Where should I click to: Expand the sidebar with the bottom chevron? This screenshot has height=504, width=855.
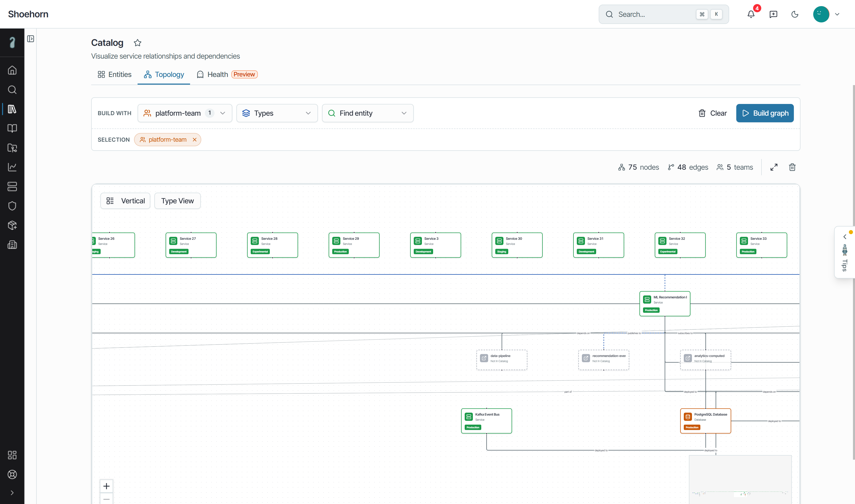[12, 493]
